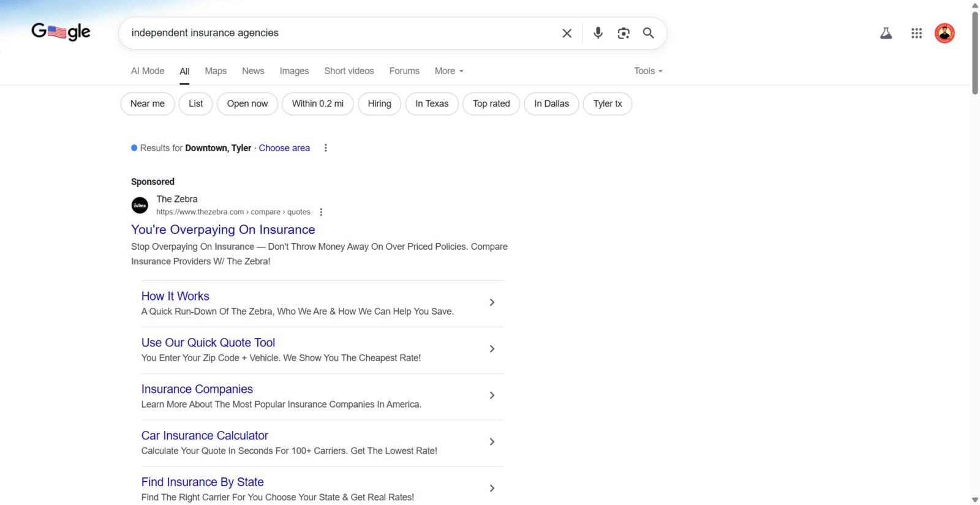
Task: Click the page vertical scrollbar thumb
Action: click(x=975, y=53)
